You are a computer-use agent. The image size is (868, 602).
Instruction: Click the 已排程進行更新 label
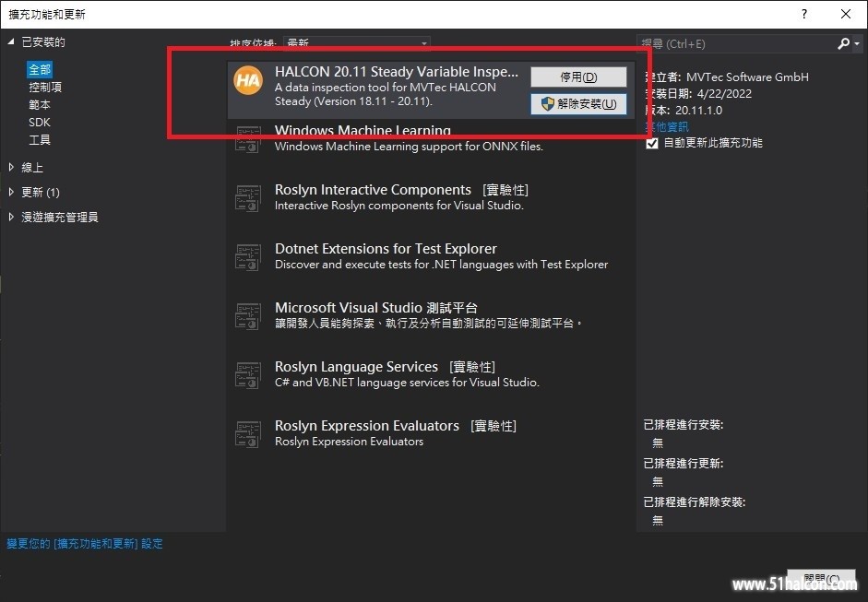(684, 464)
